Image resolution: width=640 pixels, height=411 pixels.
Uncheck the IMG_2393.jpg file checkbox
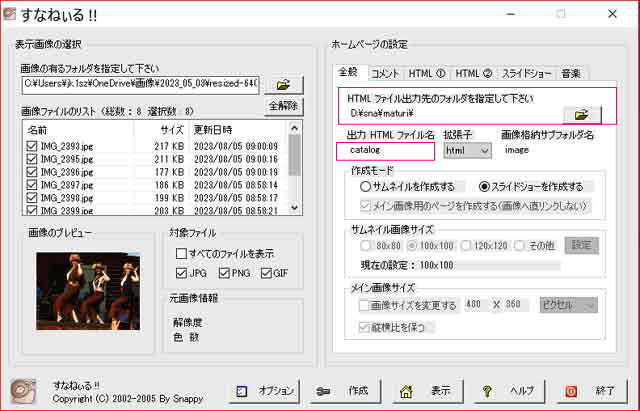point(32,147)
